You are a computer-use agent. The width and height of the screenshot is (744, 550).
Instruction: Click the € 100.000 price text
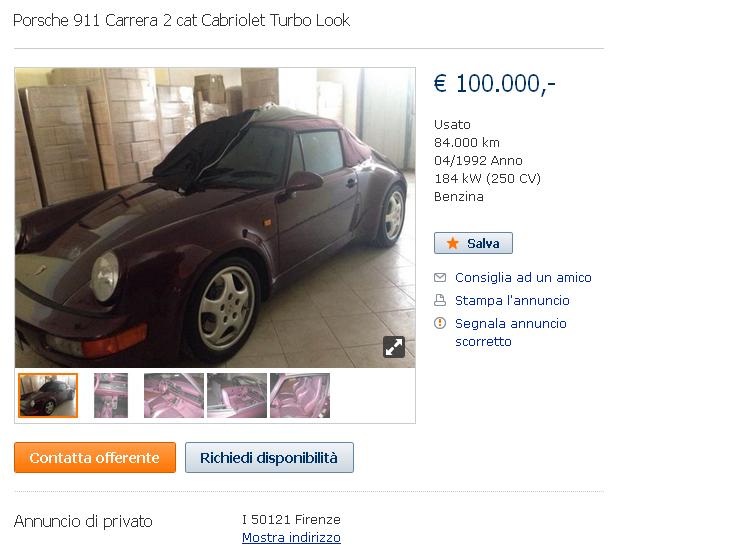(494, 84)
